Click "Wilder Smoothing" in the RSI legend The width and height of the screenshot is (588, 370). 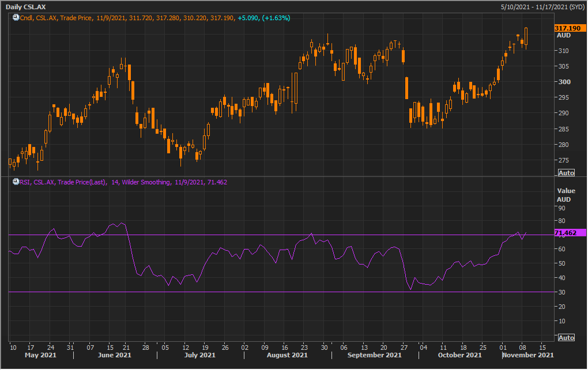pyautogui.click(x=146, y=182)
